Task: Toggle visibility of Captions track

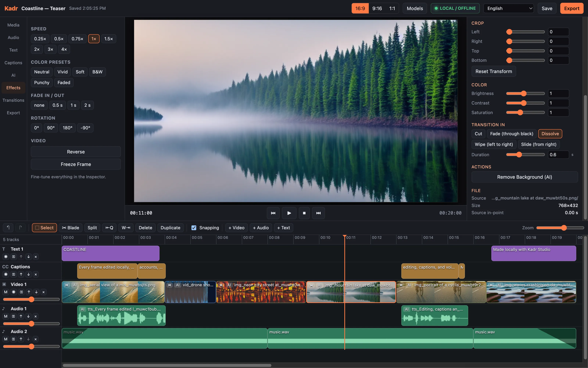Action: pos(6,274)
